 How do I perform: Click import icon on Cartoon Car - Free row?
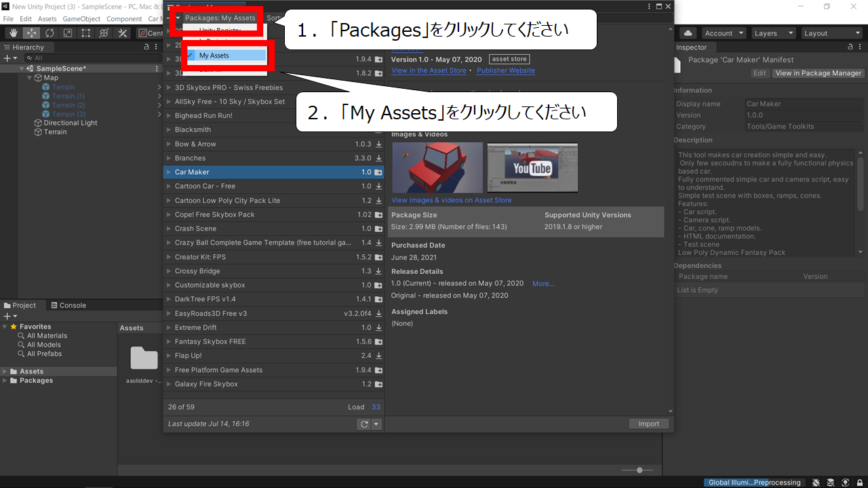pyautogui.click(x=378, y=186)
